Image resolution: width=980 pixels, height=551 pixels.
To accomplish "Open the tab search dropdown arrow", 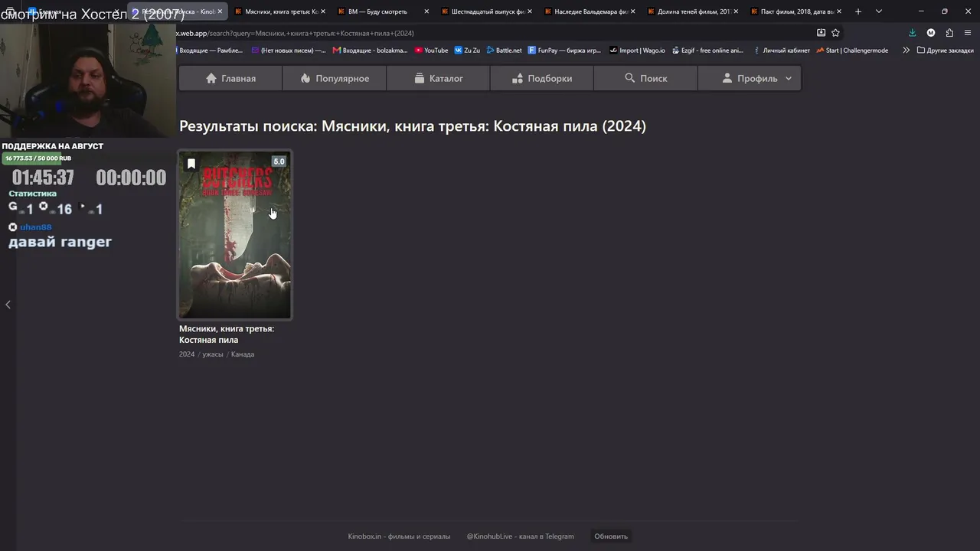I will pyautogui.click(x=879, y=11).
